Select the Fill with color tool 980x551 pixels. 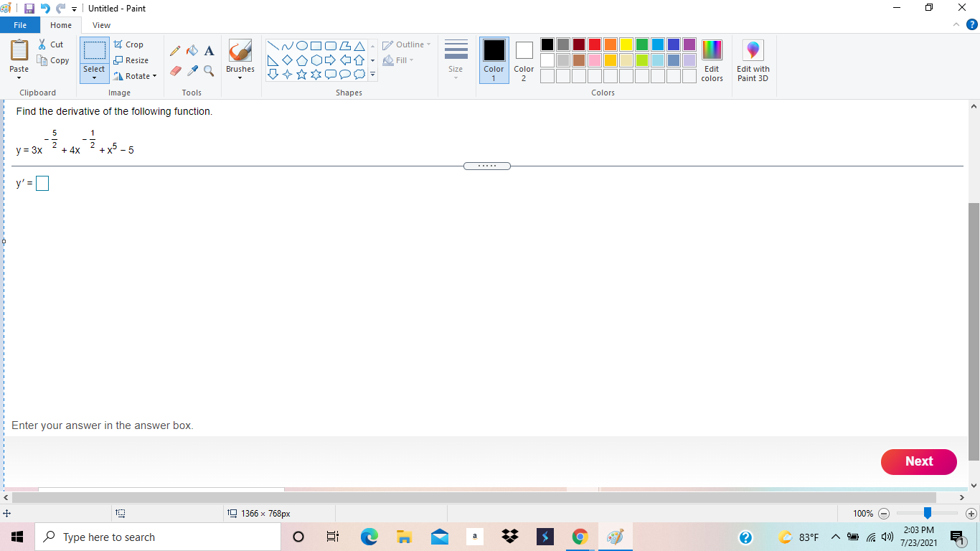[192, 50]
